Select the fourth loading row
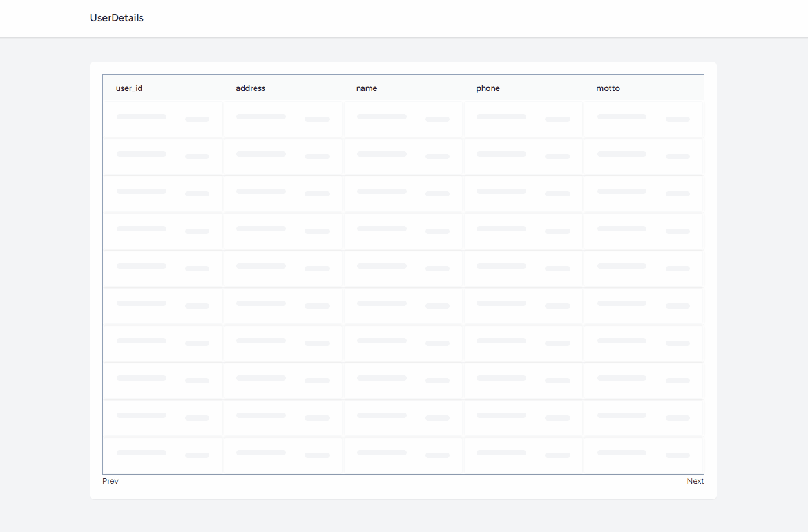This screenshot has width=808, height=532. [x=403, y=231]
